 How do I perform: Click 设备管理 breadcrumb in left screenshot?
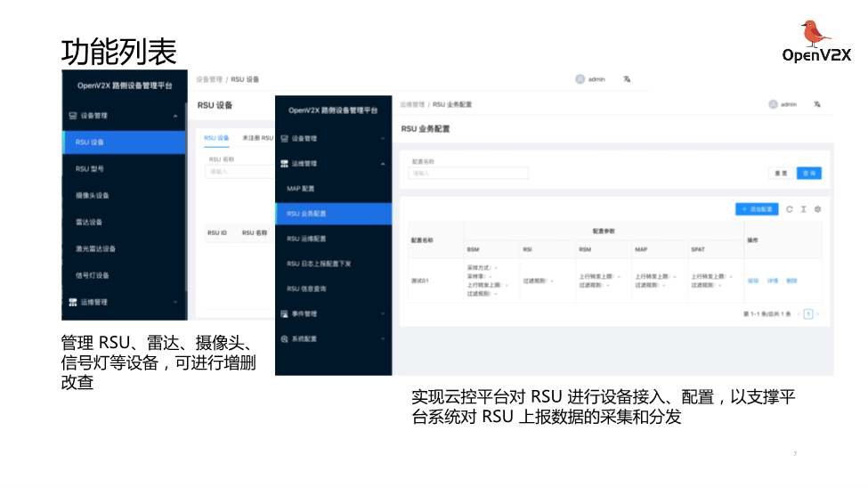point(209,79)
